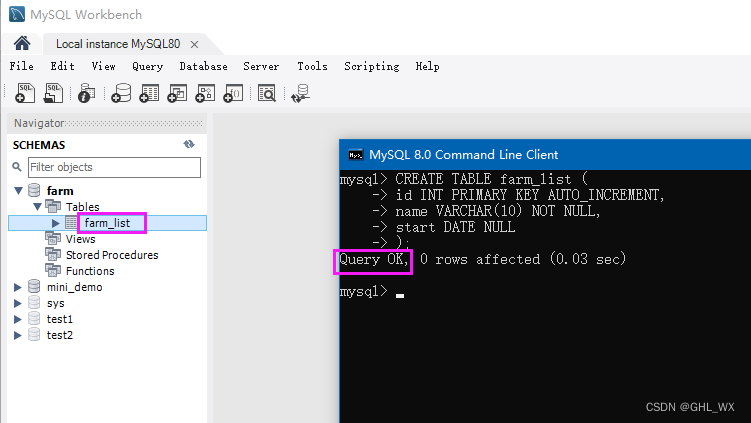Open the Tools menu
The image size is (751, 423).
tap(312, 66)
